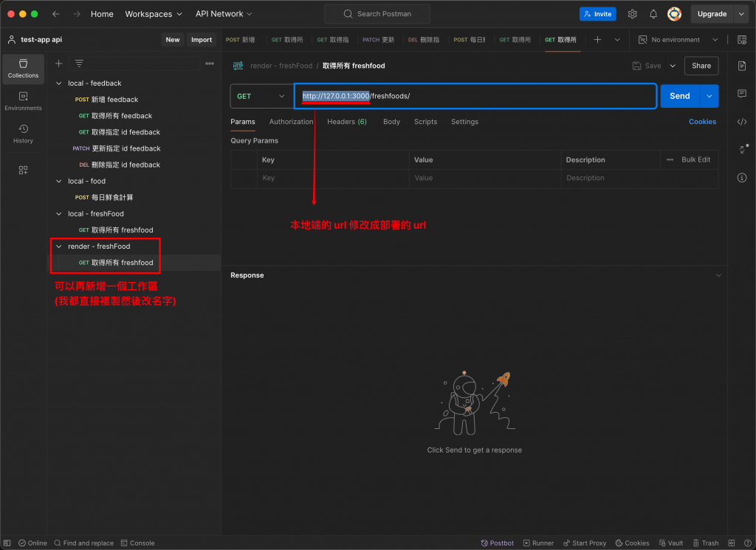756x550 pixels.
Task: Open the Environments sidebar panel
Action: pos(23,101)
